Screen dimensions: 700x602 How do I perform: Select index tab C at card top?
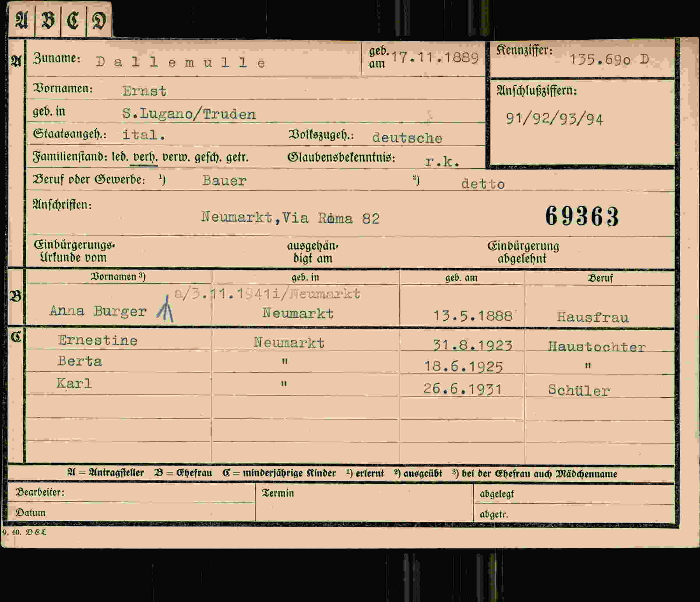point(73,20)
